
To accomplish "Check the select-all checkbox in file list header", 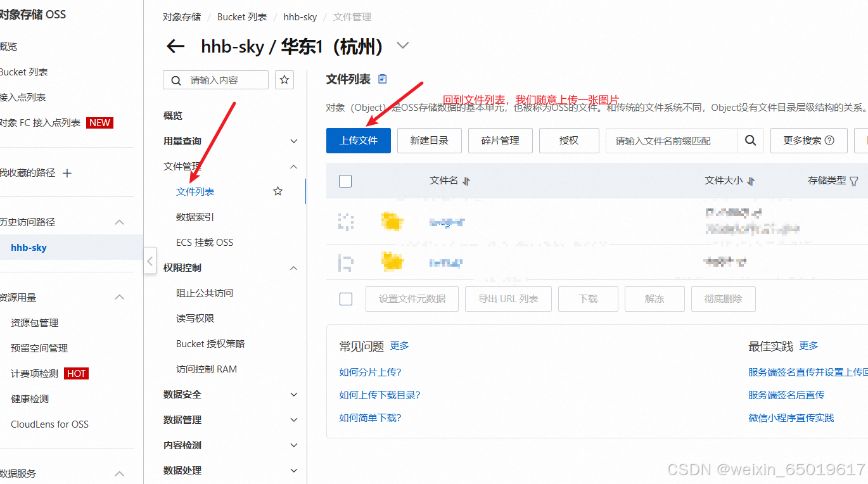I will pyautogui.click(x=345, y=181).
